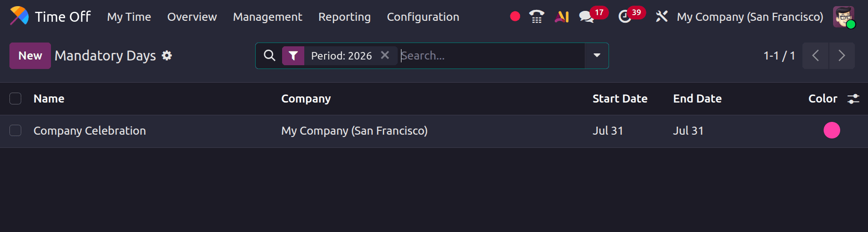Open the VoIP phone dialer icon
This screenshot has width=868, height=232.
(x=536, y=17)
